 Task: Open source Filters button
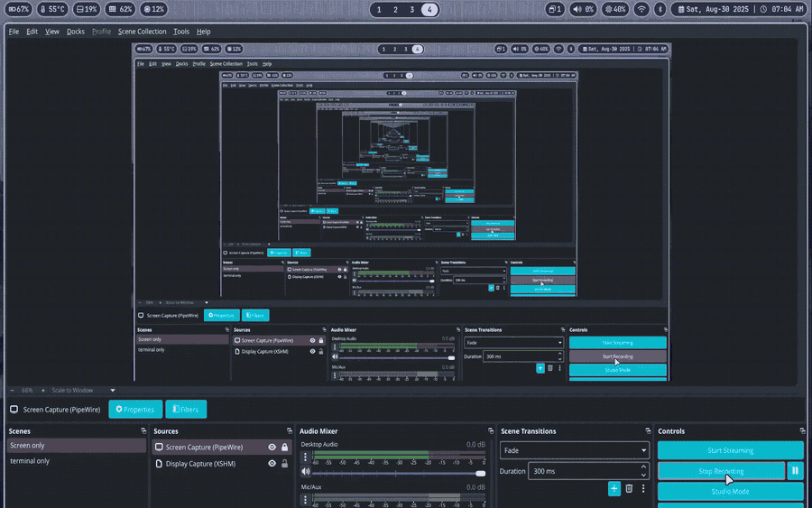point(186,409)
